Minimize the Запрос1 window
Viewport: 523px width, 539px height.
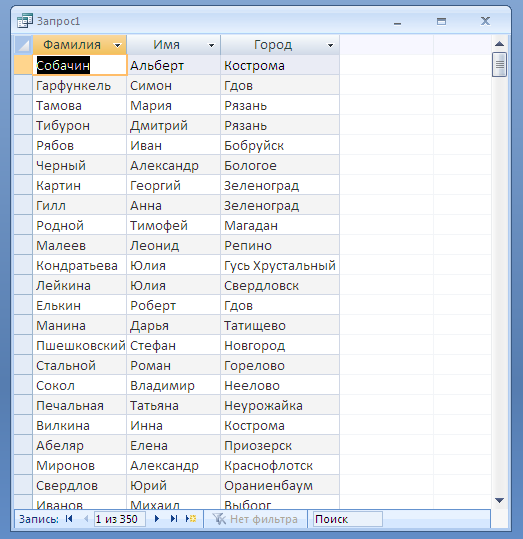[397, 22]
